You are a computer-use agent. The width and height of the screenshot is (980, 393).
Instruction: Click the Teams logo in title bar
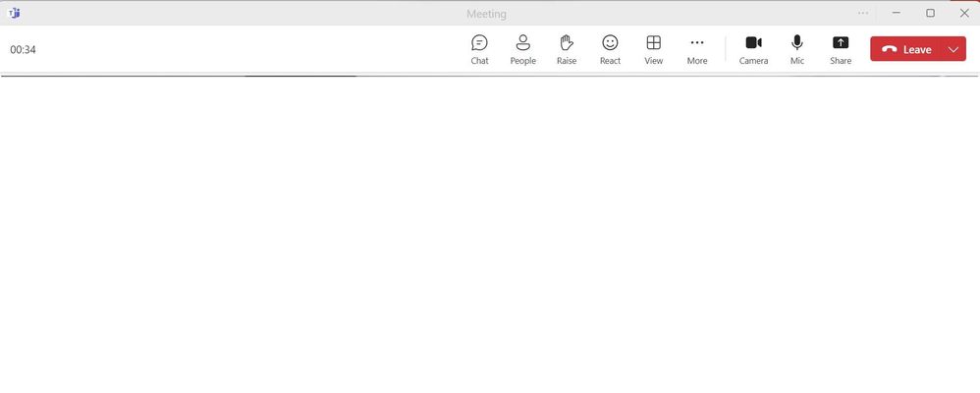tap(14, 13)
